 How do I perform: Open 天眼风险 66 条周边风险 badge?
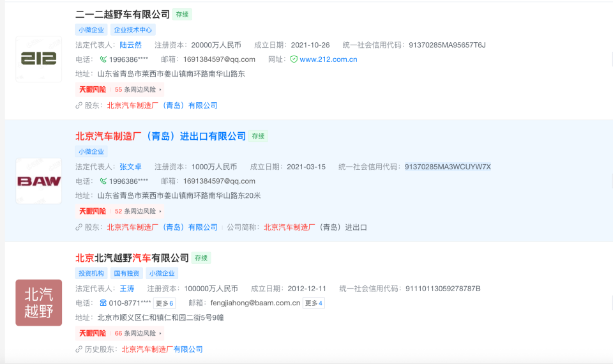point(119,333)
